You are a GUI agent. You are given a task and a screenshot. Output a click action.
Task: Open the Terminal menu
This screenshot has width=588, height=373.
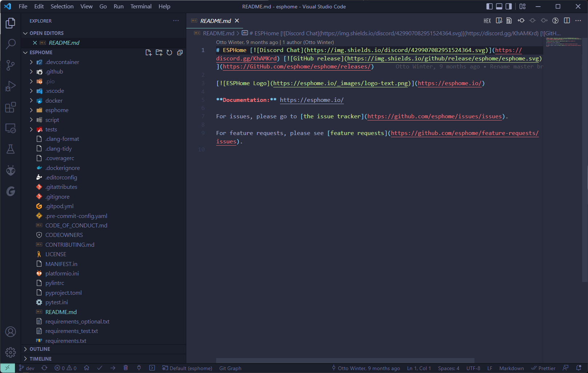point(141,6)
